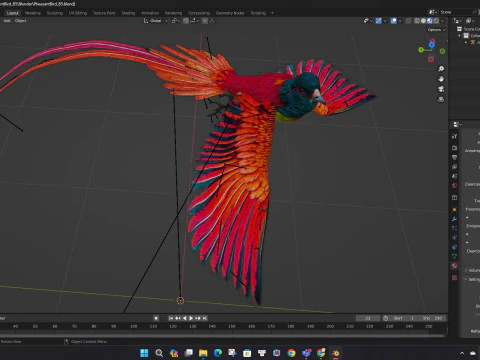Play the animation forward
Screen dimensions: 480x360
(x=191, y=318)
